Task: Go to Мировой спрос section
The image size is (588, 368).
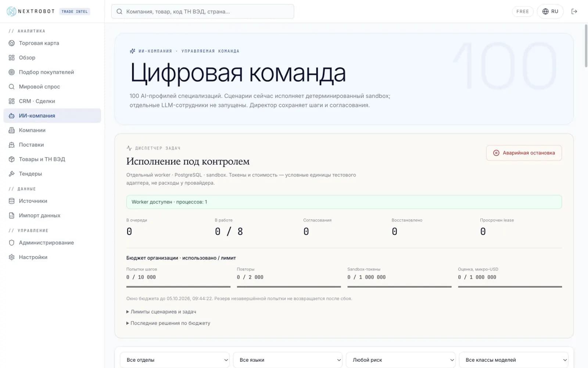Action: (x=52, y=87)
